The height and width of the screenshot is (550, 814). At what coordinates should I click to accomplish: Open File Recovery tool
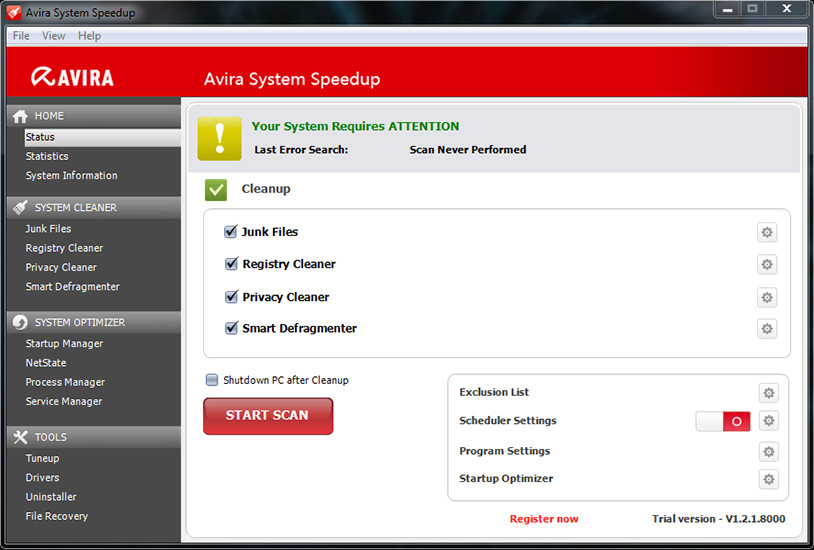click(57, 516)
